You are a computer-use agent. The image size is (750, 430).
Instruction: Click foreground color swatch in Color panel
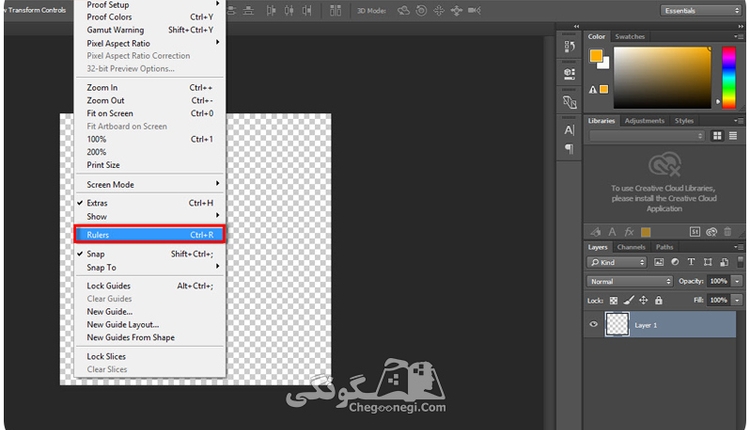596,56
